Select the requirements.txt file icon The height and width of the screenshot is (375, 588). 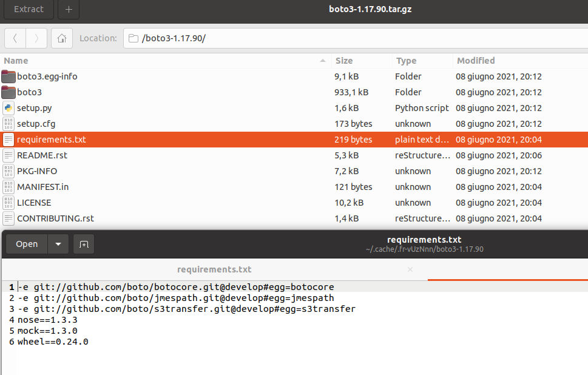(x=8, y=140)
